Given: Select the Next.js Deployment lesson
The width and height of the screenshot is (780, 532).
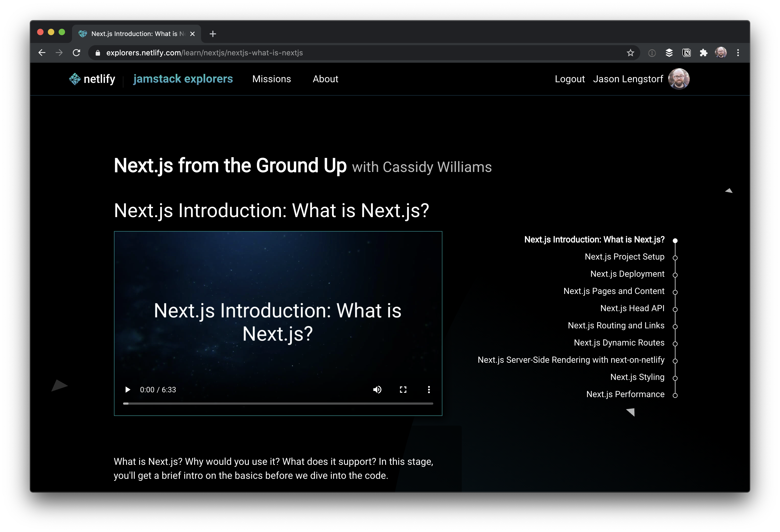Looking at the screenshot, I should [627, 274].
